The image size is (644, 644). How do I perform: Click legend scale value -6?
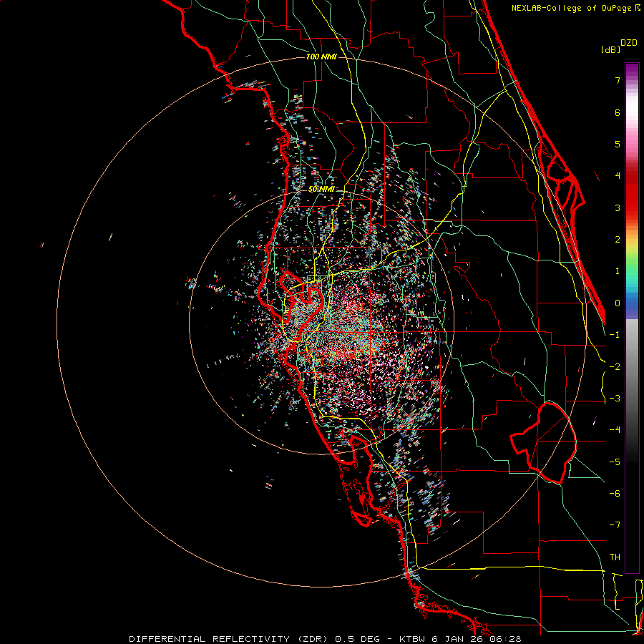point(615,494)
